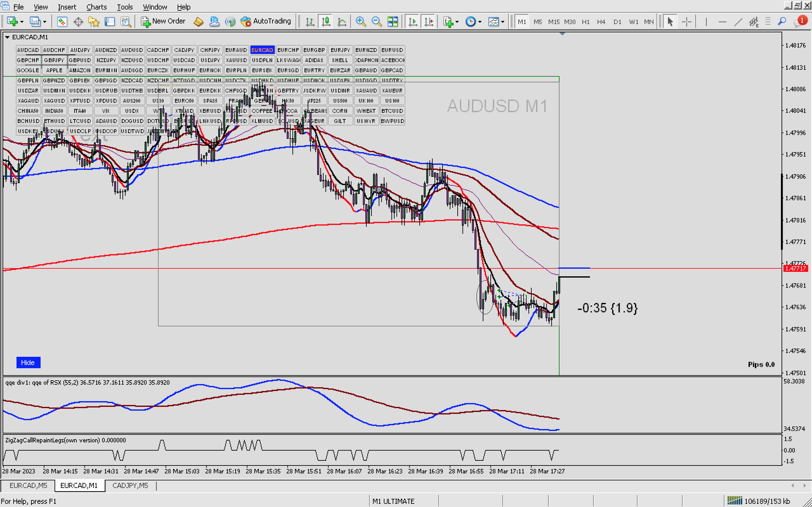Open the Charts menu

pos(96,7)
